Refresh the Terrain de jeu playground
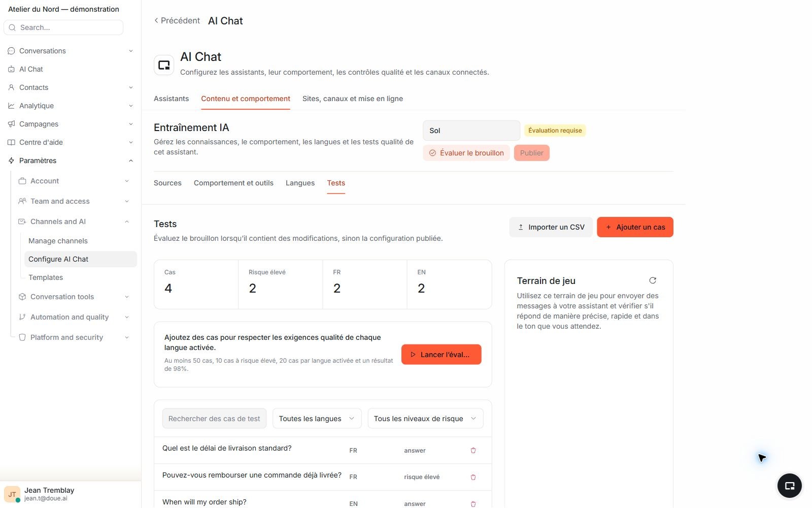 [653, 280]
